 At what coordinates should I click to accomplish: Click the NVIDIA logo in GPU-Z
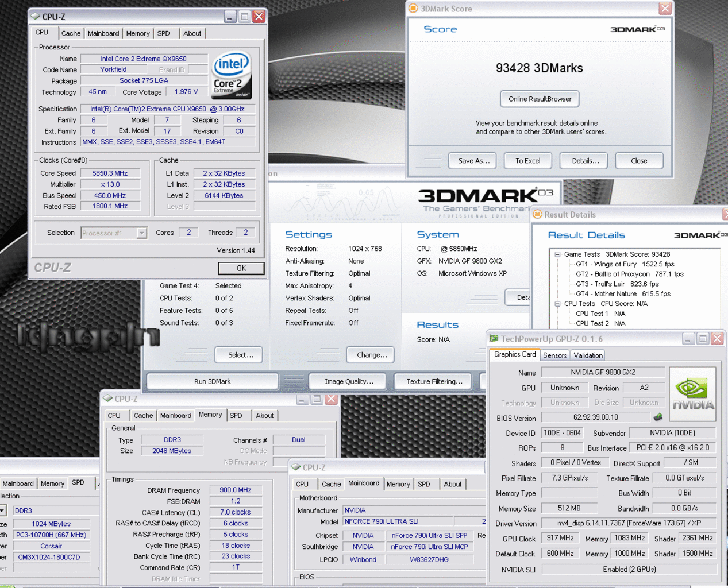[x=693, y=395]
